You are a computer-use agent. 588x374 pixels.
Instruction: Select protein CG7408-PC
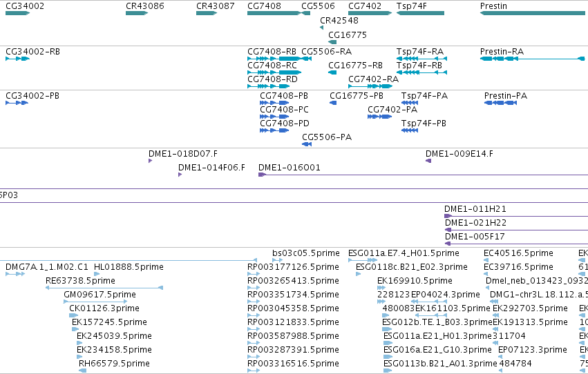(274, 117)
